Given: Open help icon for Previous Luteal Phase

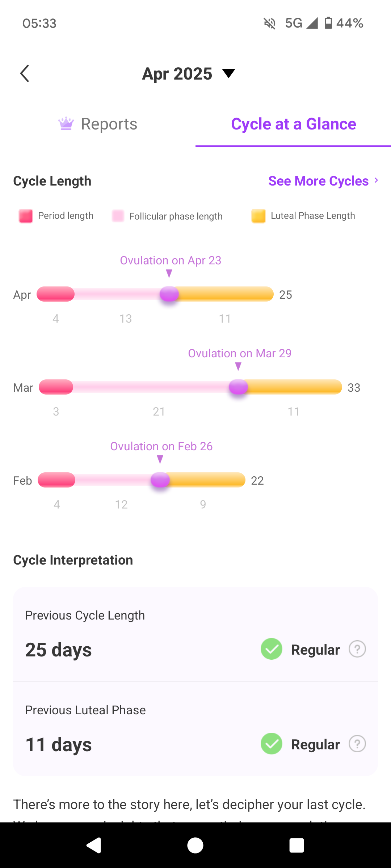Looking at the screenshot, I should [x=357, y=744].
